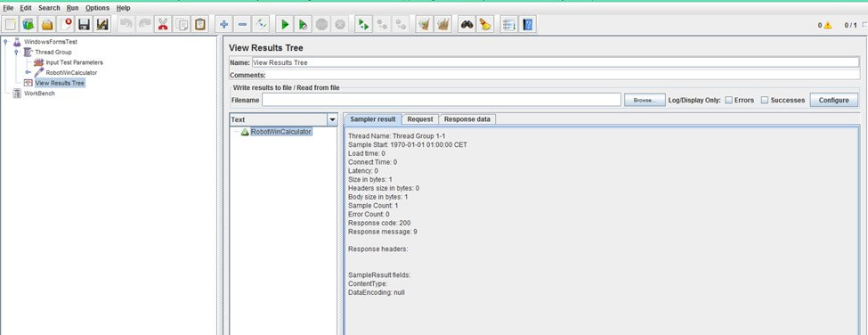Viewport: 868px width, 335px height.
Task: Start the test with green play icon
Action: pos(285,24)
